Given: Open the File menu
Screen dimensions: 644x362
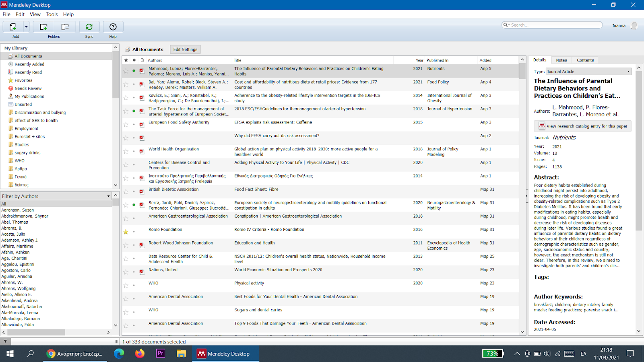Looking at the screenshot, I should [x=6, y=14].
